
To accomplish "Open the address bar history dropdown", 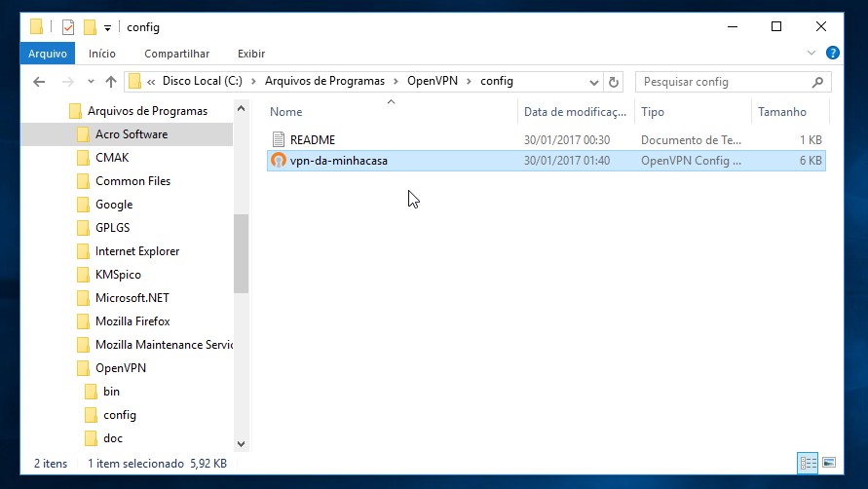I will tap(593, 83).
